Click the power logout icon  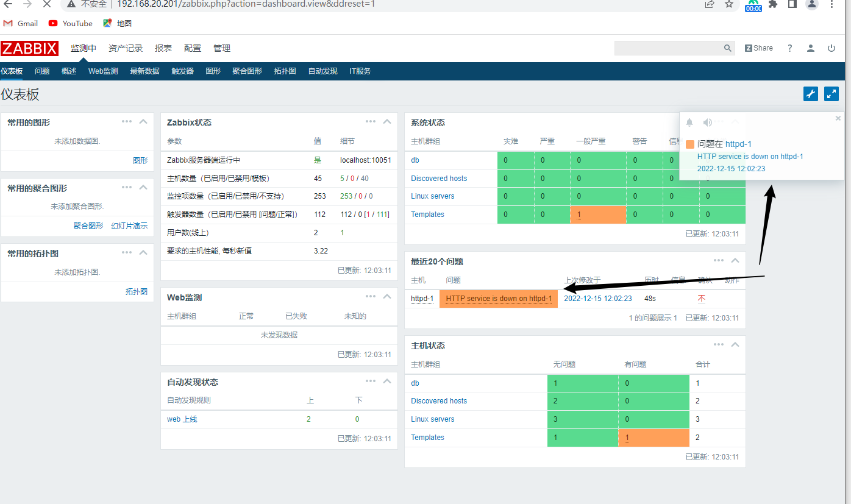[831, 48]
